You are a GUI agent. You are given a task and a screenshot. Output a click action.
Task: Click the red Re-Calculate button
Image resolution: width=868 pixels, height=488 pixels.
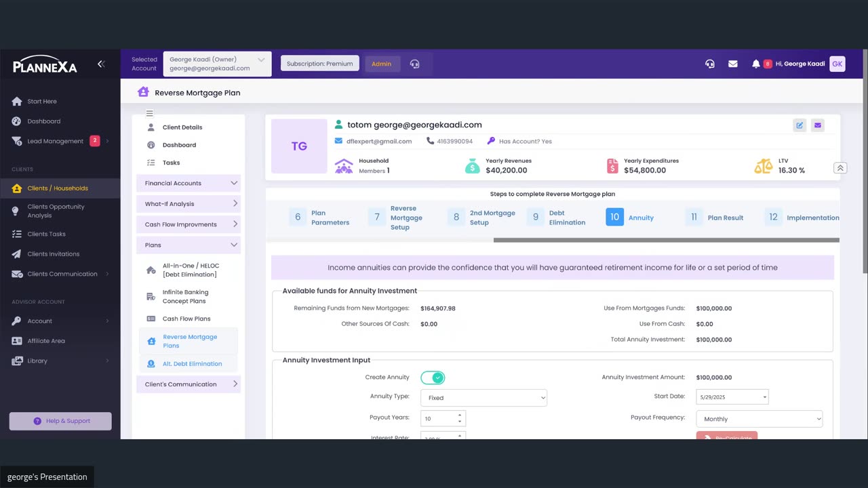coord(727,436)
